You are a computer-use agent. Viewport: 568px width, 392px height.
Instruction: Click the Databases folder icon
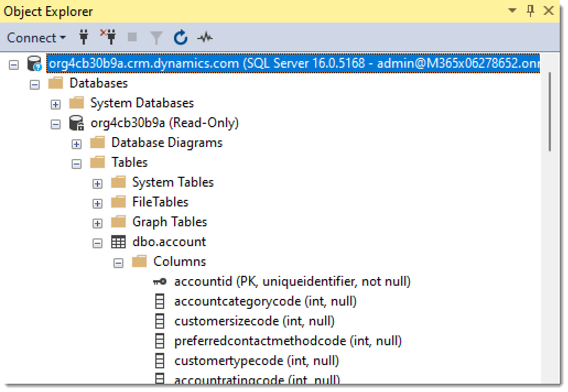pyautogui.click(x=56, y=83)
